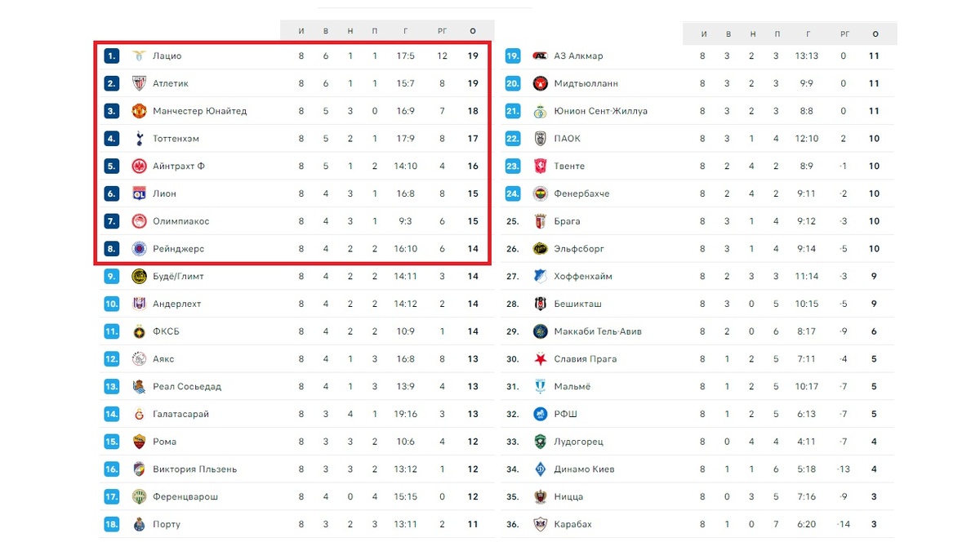Click the Lazio club crest icon
This screenshot has width=980, height=551.
click(x=139, y=56)
